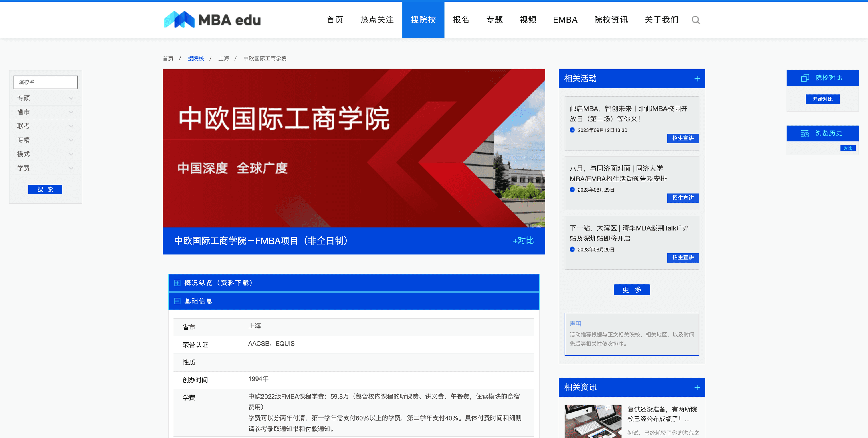This screenshot has height=438, width=868.
Task: Click the 省市 value 上海 in table
Action: (255, 326)
